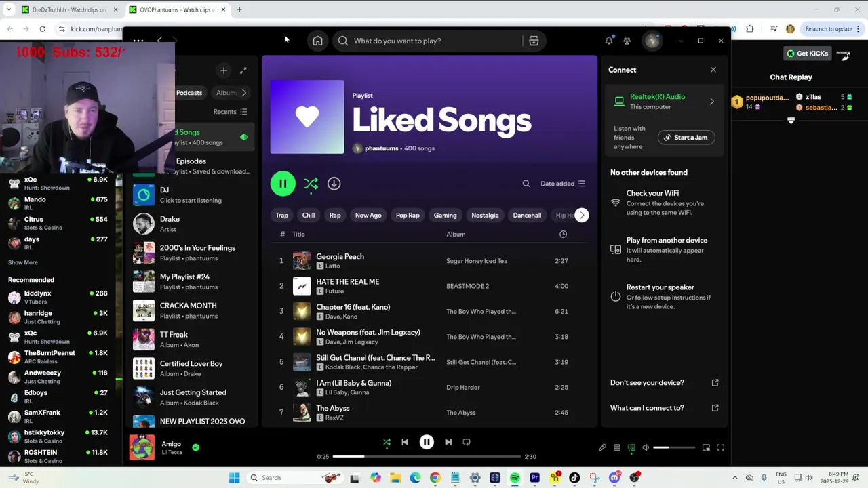Open the Windows Start button
The height and width of the screenshot is (488, 868).
[234, 478]
